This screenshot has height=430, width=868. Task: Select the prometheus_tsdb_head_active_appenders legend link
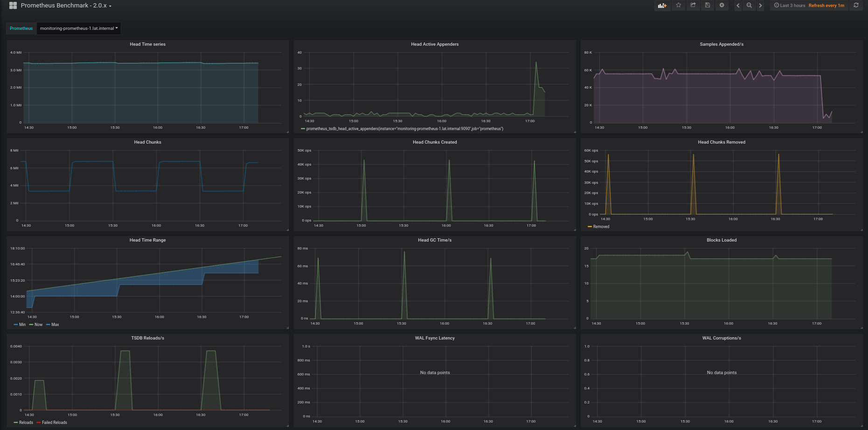pos(404,128)
